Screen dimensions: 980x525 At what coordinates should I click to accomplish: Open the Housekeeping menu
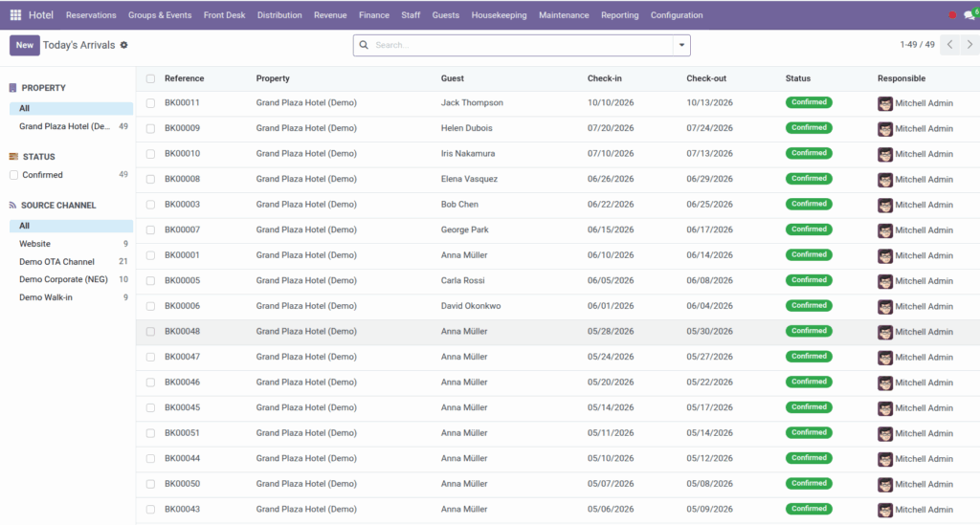click(499, 15)
